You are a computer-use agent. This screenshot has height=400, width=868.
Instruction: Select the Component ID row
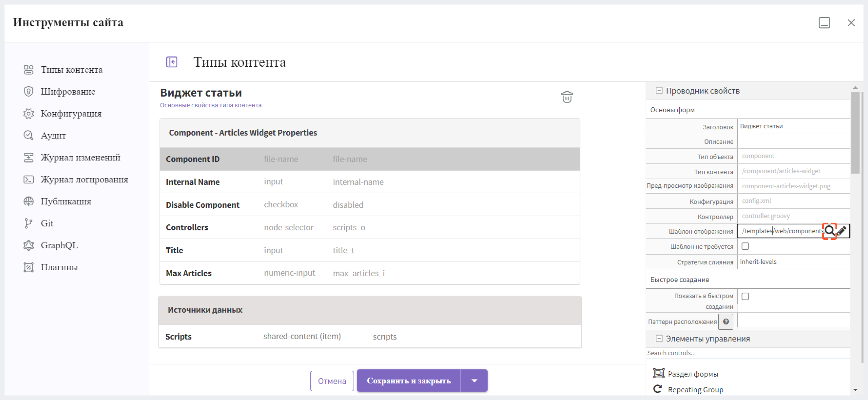(370, 159)
